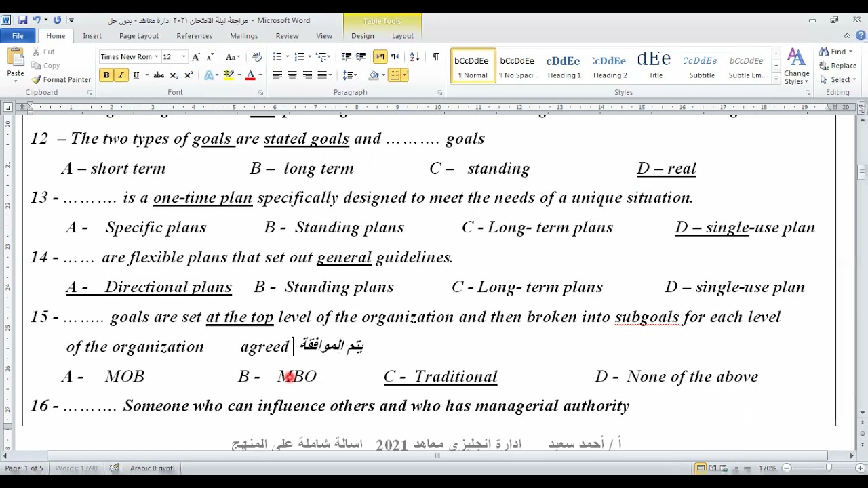
Task: Toggle the ruler button above scrollbar
Action: coord(862,108)
